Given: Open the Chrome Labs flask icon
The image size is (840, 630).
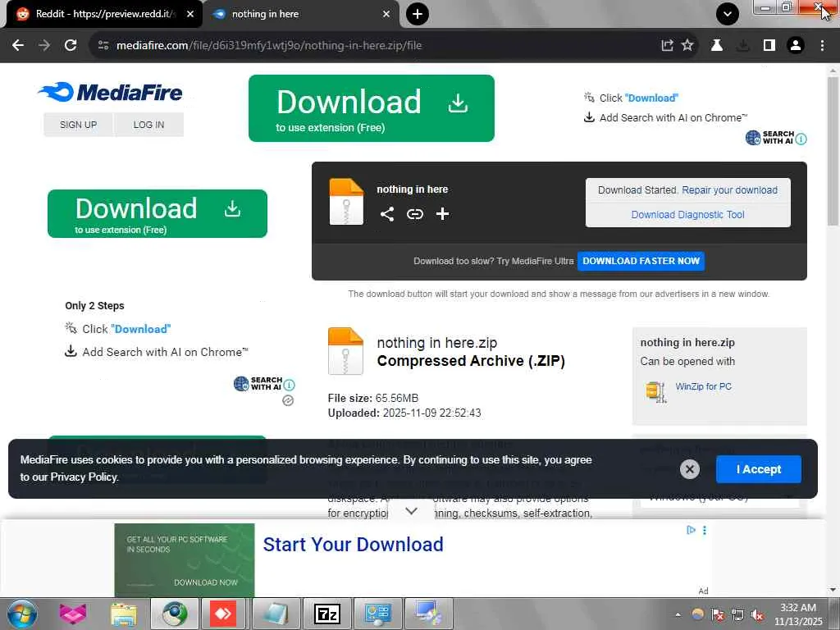Looking at the screenshot, I should coord(717,46).
